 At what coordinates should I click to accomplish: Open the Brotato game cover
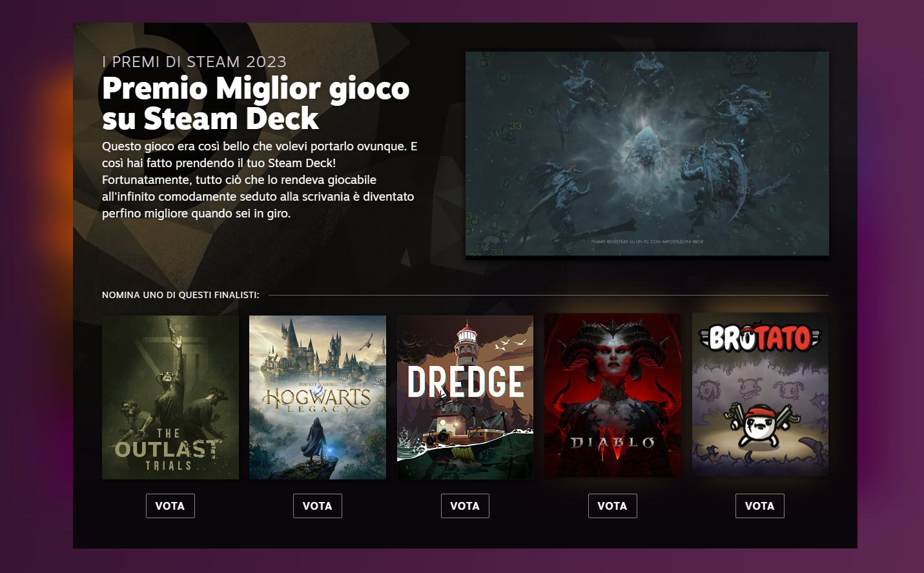(x=760, y=395)
